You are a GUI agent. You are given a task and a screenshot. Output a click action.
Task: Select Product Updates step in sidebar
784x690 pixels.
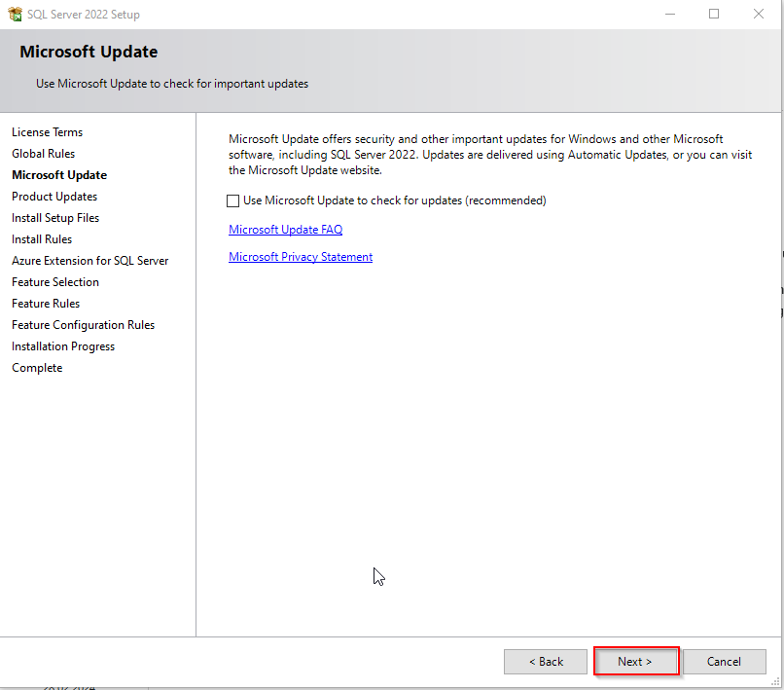(x=54, y=197)
